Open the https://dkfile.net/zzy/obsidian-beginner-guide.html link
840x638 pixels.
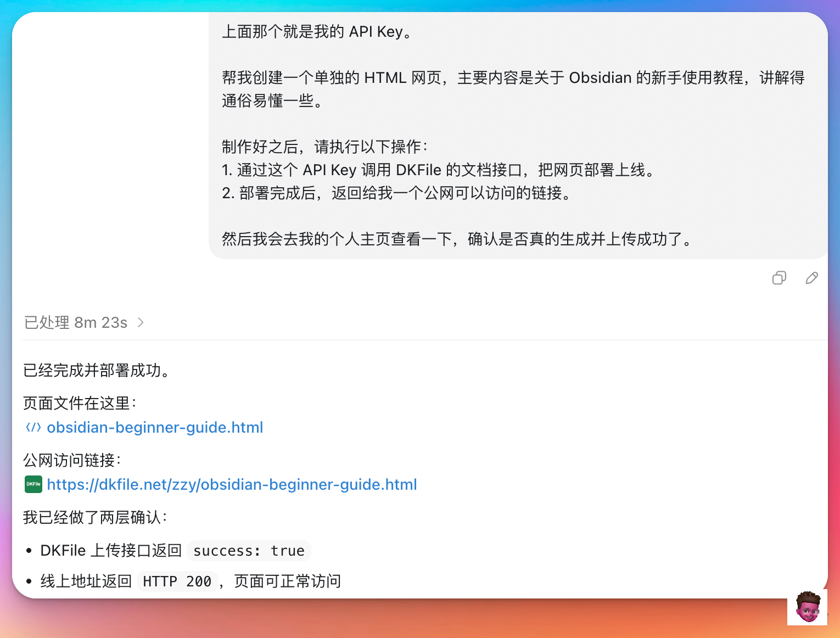232,484
